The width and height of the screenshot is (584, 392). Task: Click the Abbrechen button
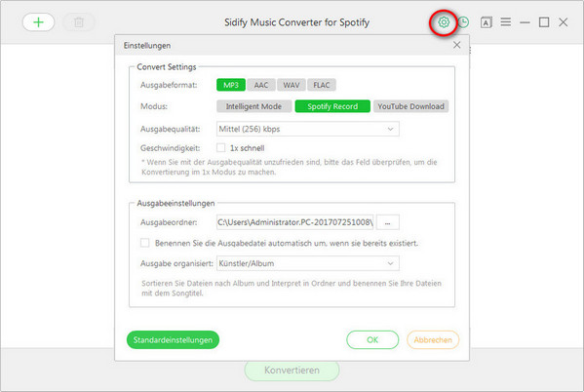coord(433,340)
